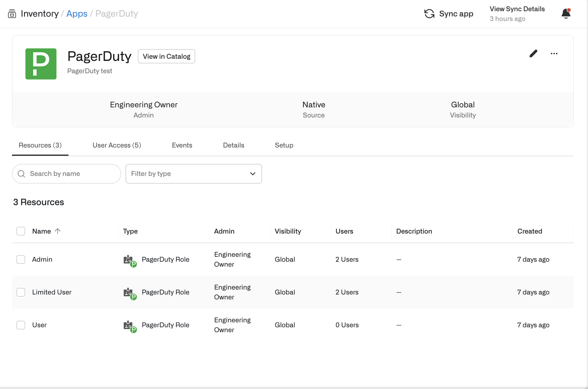Click Engineering Owner in the Admin row

[233, 260]
